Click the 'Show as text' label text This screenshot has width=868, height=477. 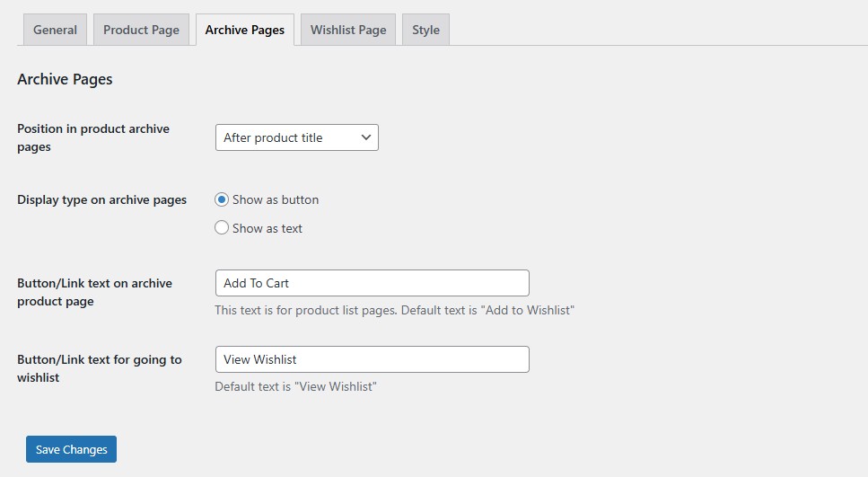[x=267, y=228]
